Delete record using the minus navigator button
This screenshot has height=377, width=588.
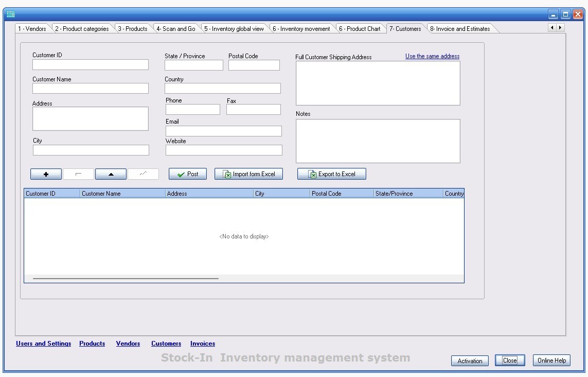78,174
